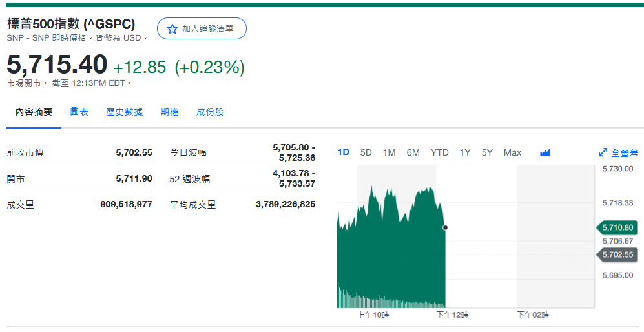Open the 歷史數據 tab

point(125,112)
